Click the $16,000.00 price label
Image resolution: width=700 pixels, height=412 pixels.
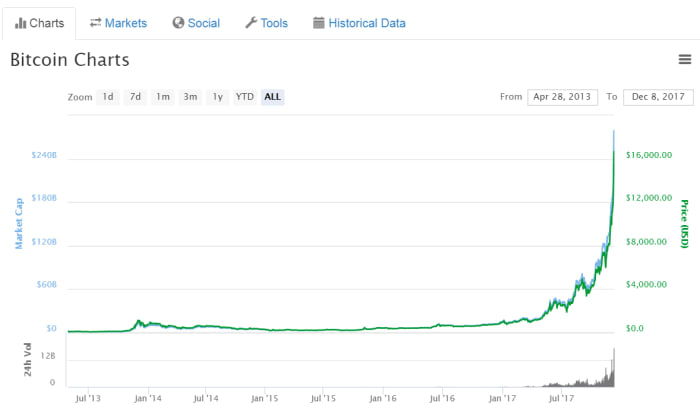[x=649, y=155]
